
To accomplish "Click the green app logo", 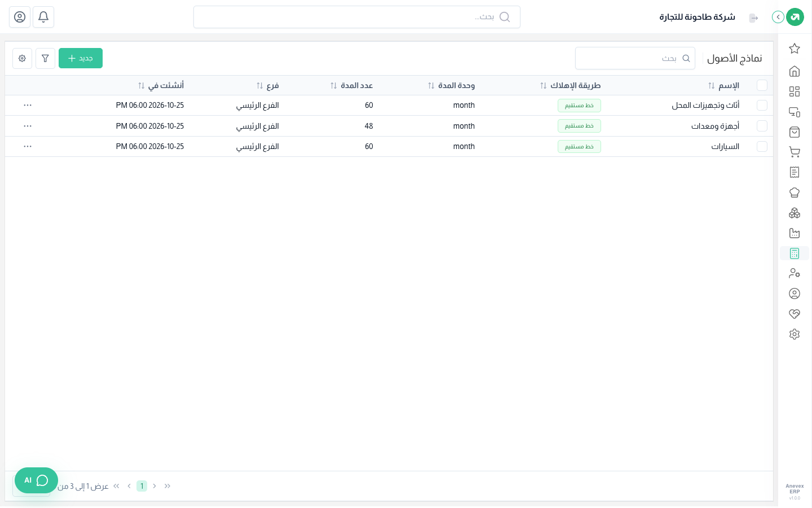I will click(x=795, y=17).
